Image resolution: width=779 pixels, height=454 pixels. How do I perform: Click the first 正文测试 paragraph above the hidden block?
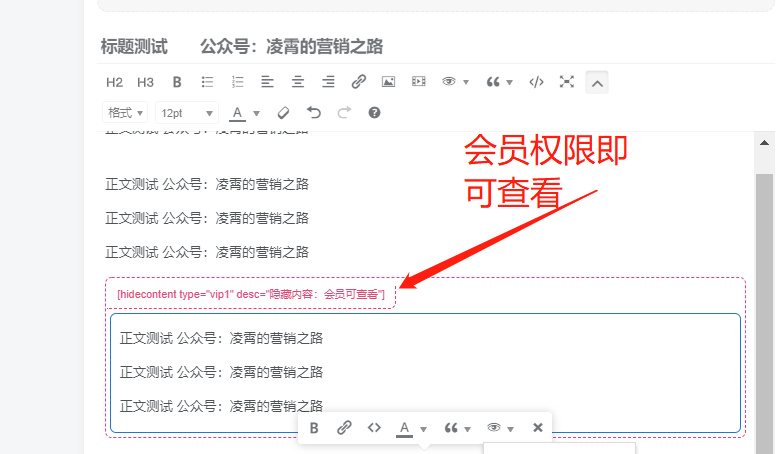point(207,185)
